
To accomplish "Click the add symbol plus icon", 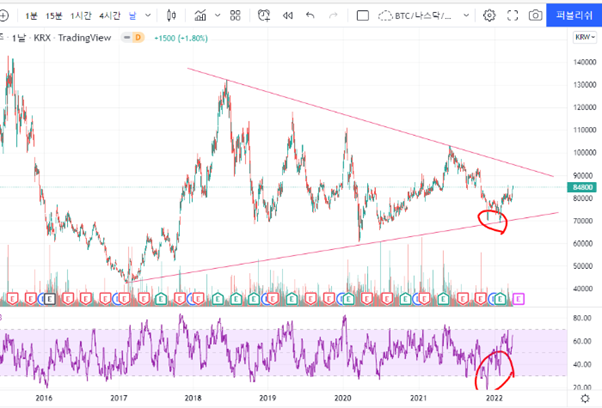I will tap(5, 15).
